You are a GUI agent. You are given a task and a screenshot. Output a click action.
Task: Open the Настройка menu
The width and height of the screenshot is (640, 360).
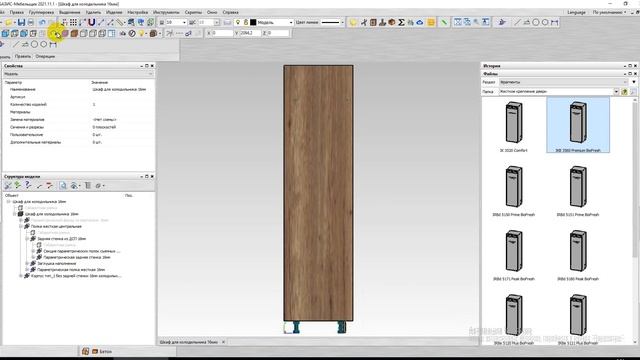[x=137, y=12]
